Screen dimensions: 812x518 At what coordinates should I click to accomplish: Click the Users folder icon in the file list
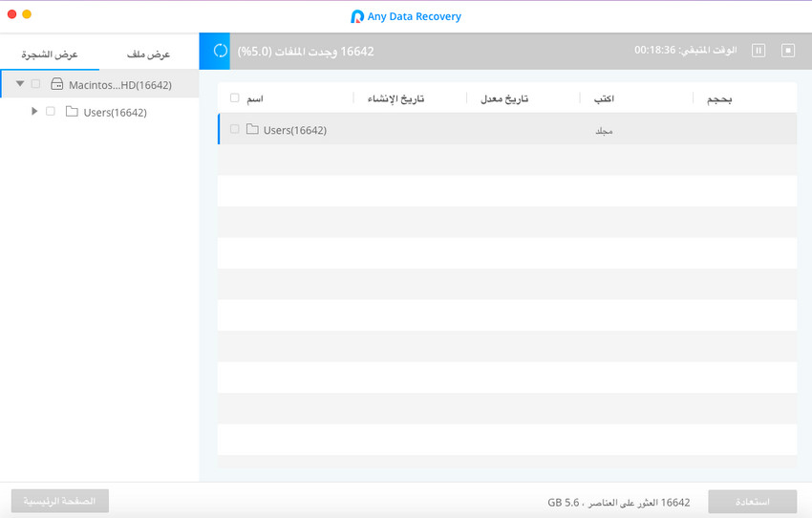click(252, 129)
